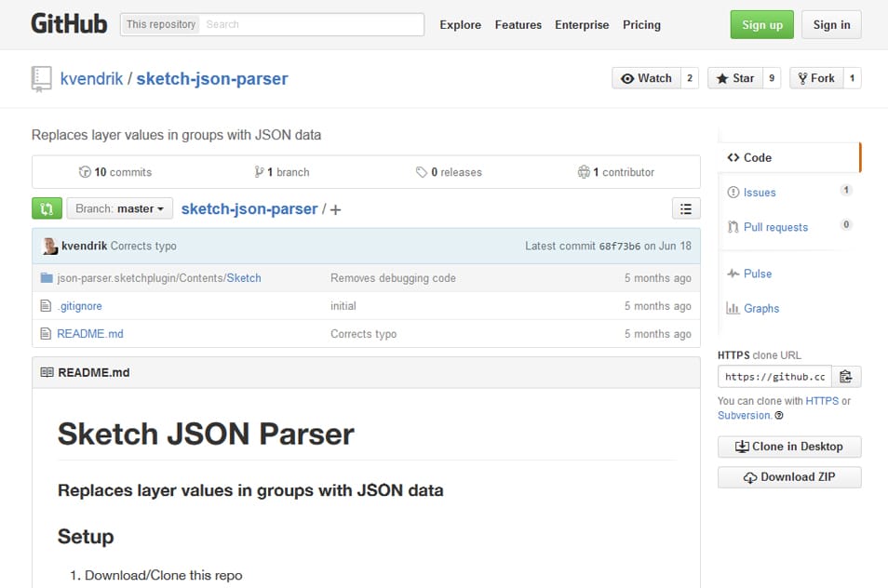
Task: Click the GitHub logo
Action: point(69,24)
